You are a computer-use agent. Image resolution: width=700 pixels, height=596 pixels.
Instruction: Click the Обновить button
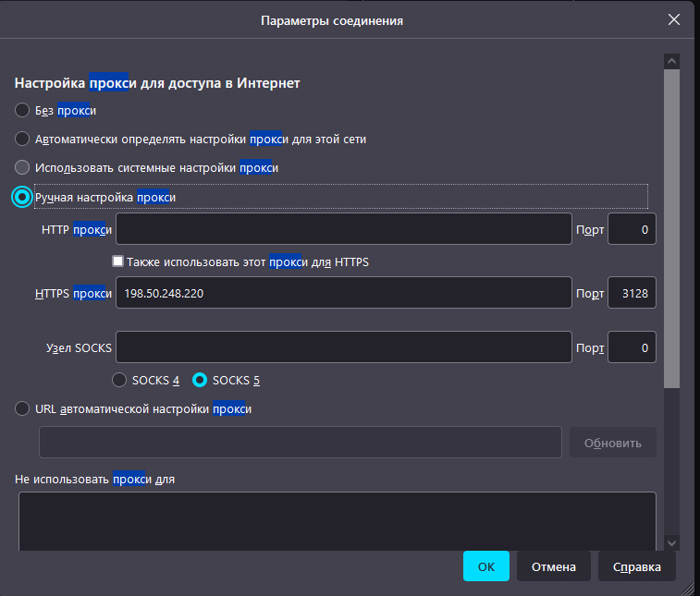612,443
